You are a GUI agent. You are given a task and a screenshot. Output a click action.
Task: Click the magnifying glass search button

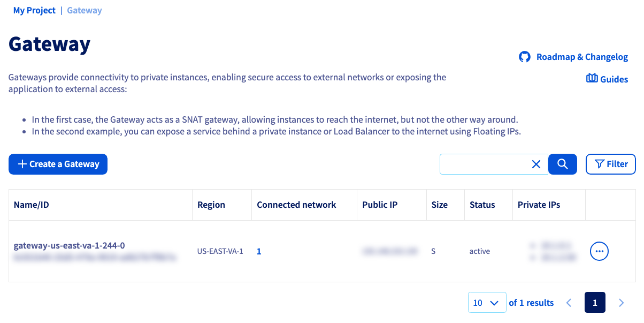(563, 164)
